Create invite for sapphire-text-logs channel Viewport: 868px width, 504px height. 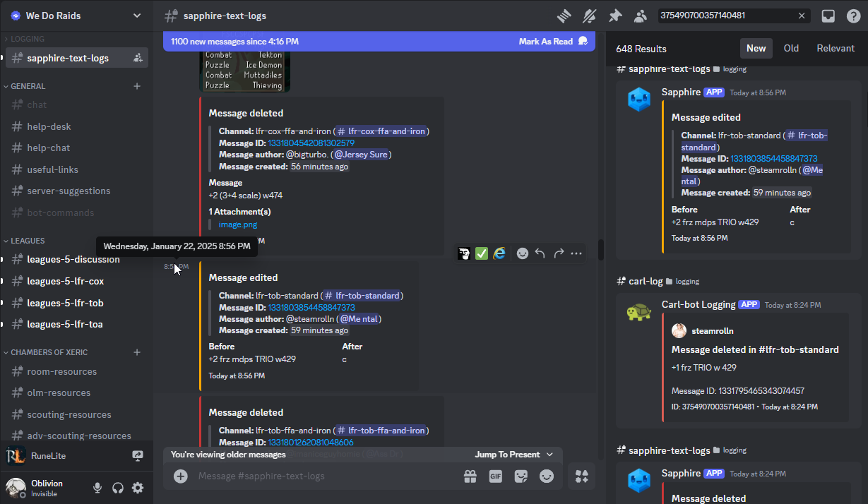pos(138,58)
